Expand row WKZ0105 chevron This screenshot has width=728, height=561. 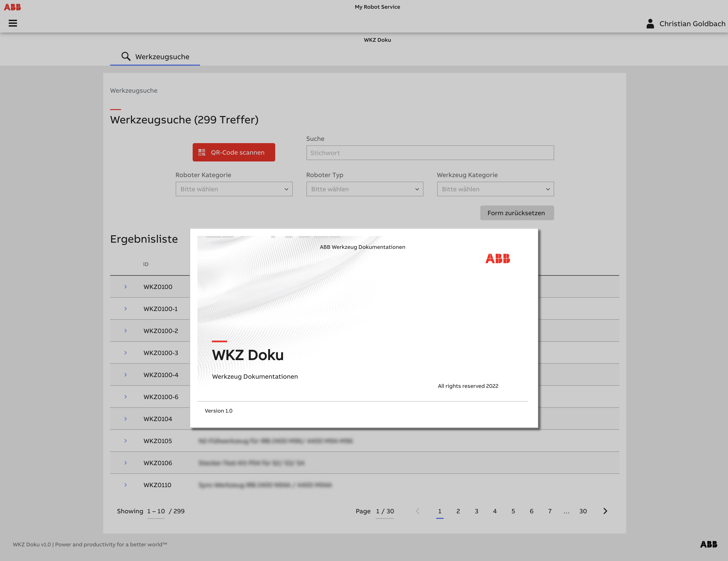click(126, 441)
